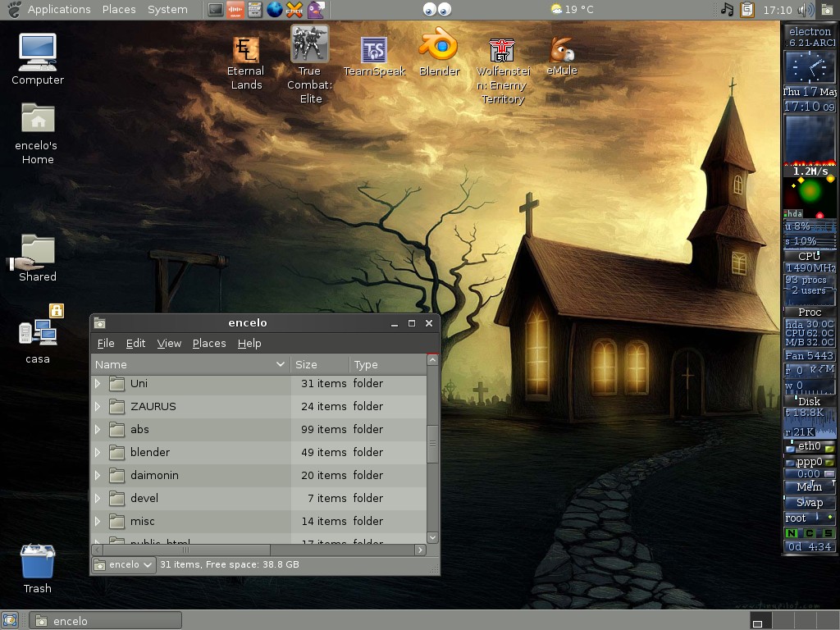The width and height of the screenshot is (840, 630).
Task: Click the gkrellm analog clock
Action: pyautogui.click(x=810, y=68)
